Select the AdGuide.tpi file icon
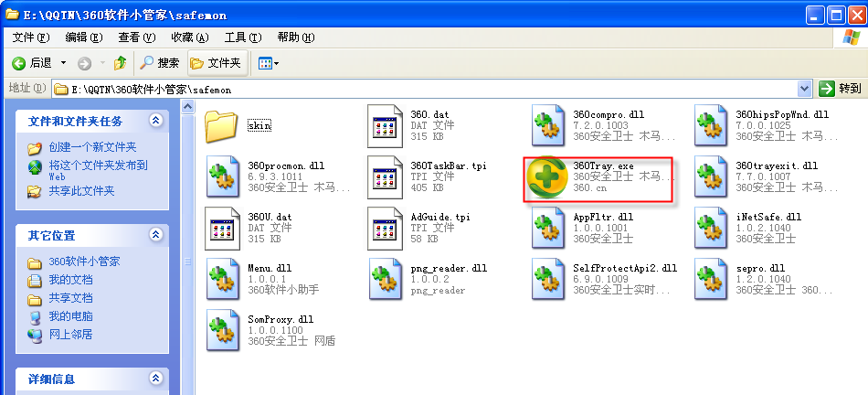This screenshot has height=395, width=868. [x=386, y=229]
